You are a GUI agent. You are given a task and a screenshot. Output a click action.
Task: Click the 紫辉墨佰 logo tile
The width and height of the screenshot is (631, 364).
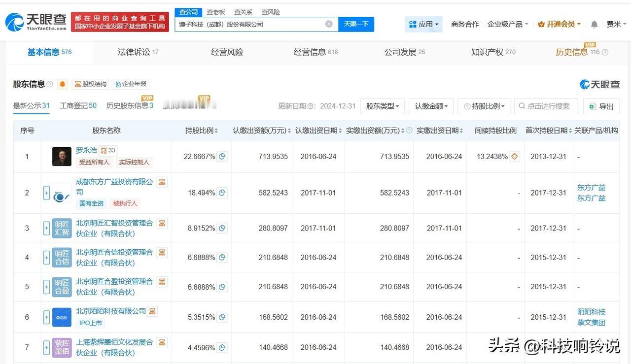coord(62,347)
